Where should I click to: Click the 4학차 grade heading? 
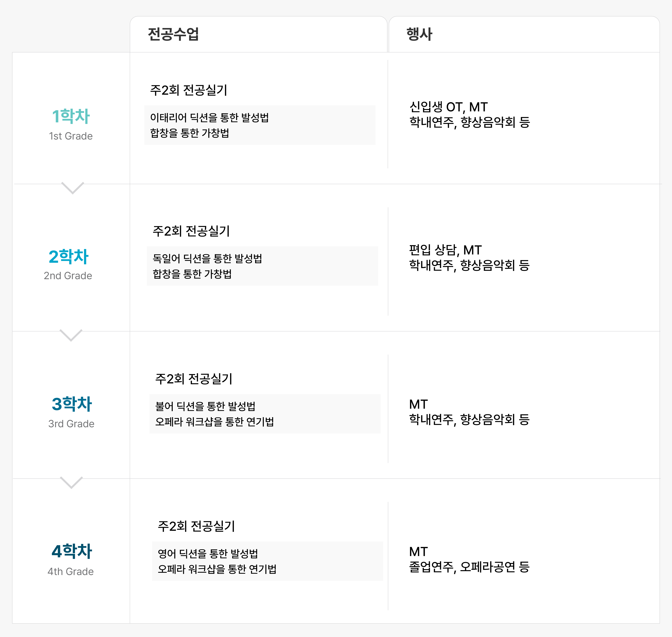pyautogui.click(x=72, y=551)
